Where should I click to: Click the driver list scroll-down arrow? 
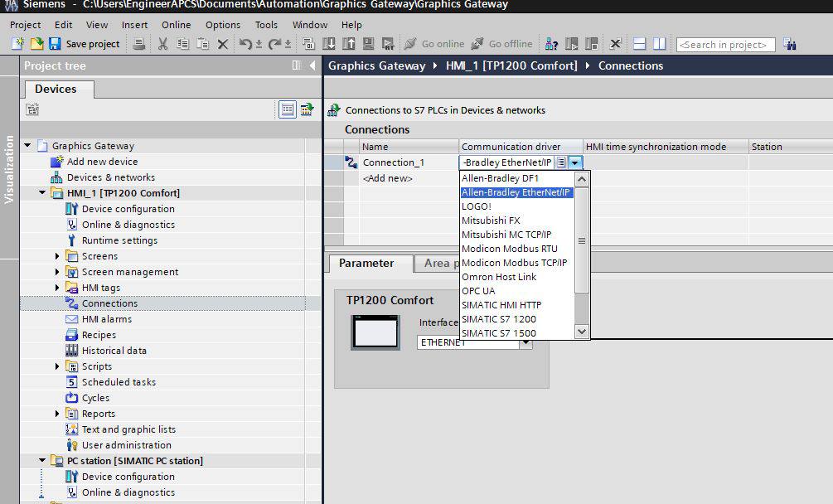pos(582,332)
